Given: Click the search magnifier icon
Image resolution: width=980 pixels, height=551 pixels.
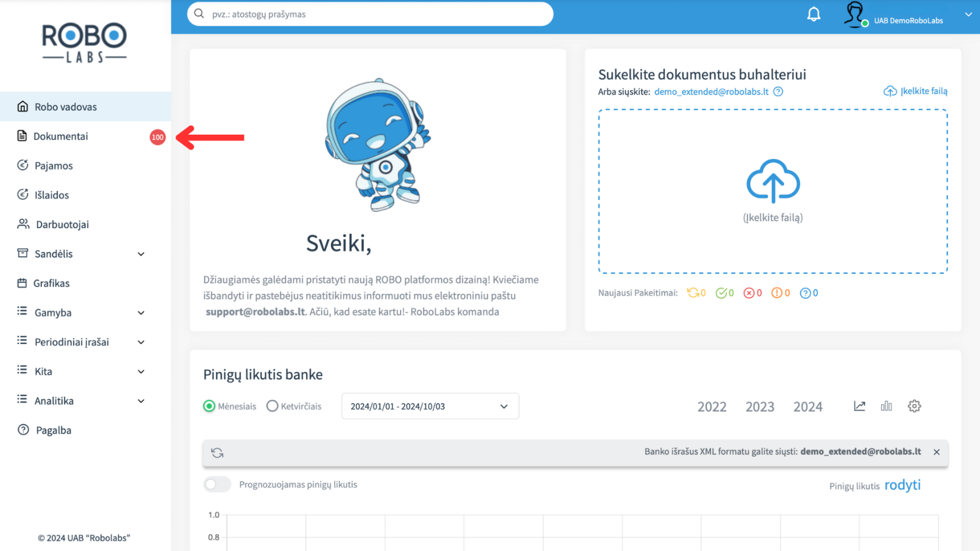Looking at the screenshot, I should tap(199, 13).
